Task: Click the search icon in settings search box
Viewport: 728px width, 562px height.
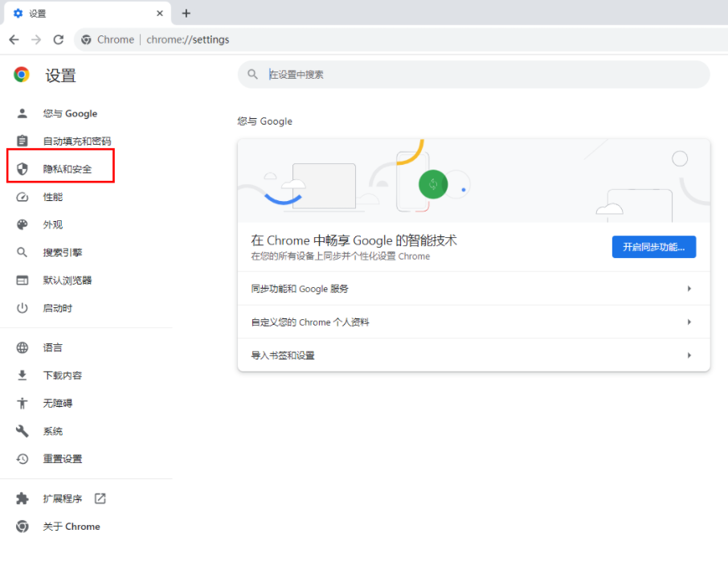Action: click(252, 74)
